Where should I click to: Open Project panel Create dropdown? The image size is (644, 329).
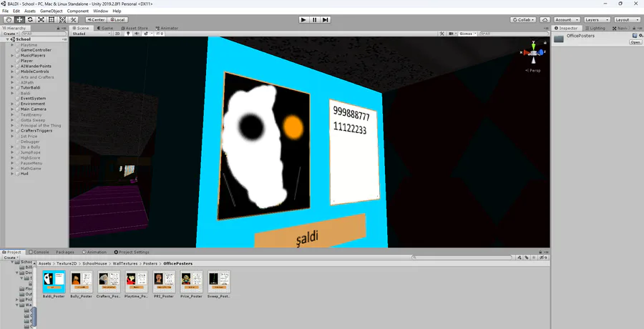point(11,257)
